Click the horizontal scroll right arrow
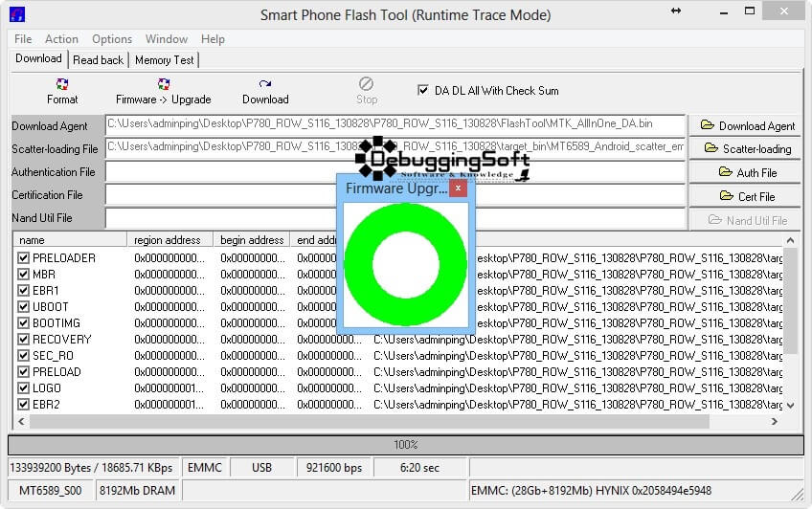812x509 pixels. point(775,422)
